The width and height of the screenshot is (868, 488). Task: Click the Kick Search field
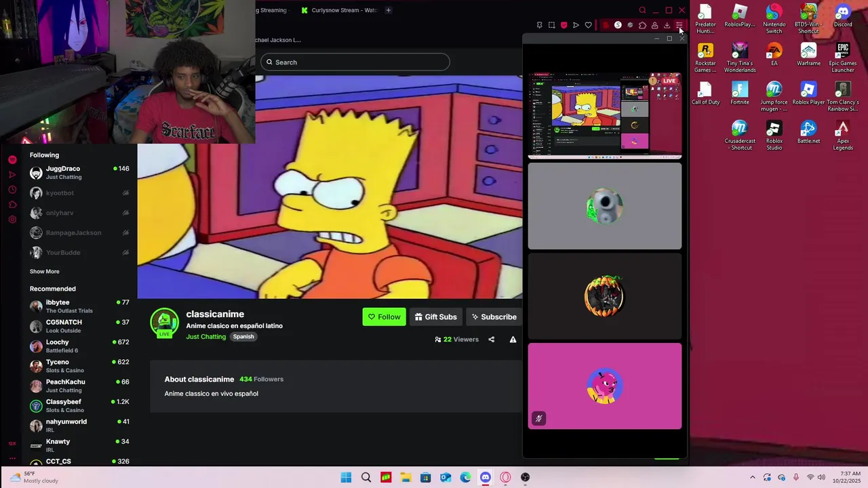coord(355,62)
